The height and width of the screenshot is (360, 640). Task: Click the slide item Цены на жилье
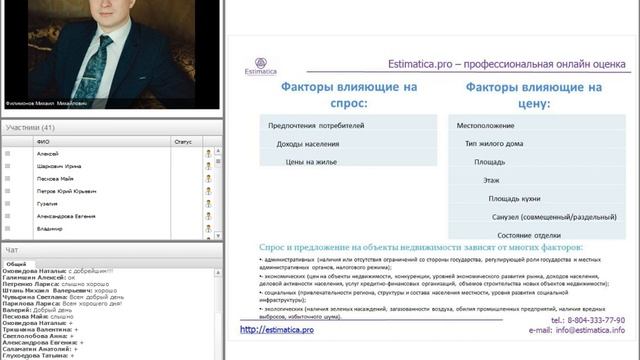click(x=311, y=162)
